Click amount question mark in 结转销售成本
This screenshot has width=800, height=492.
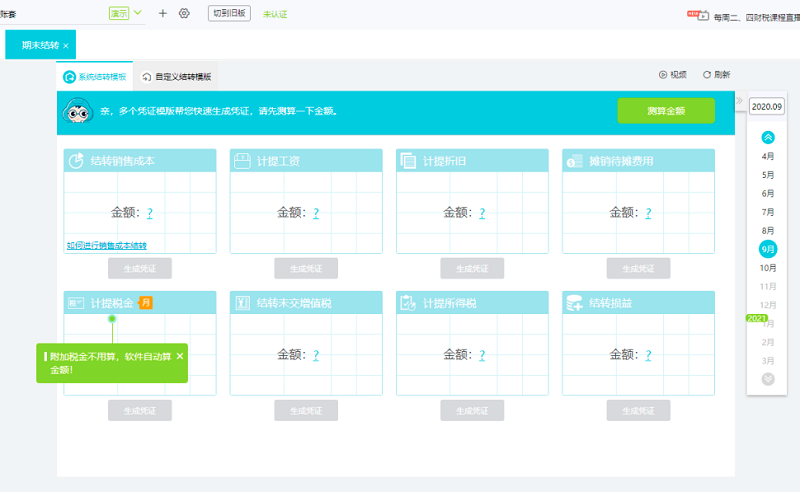pyautogui.click(x=149, y=213)
